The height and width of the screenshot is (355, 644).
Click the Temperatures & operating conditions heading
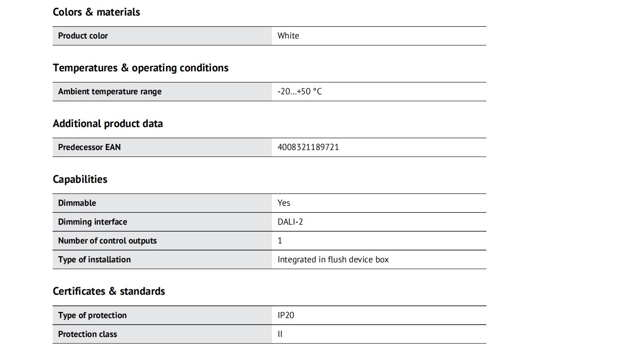point(140,68)
